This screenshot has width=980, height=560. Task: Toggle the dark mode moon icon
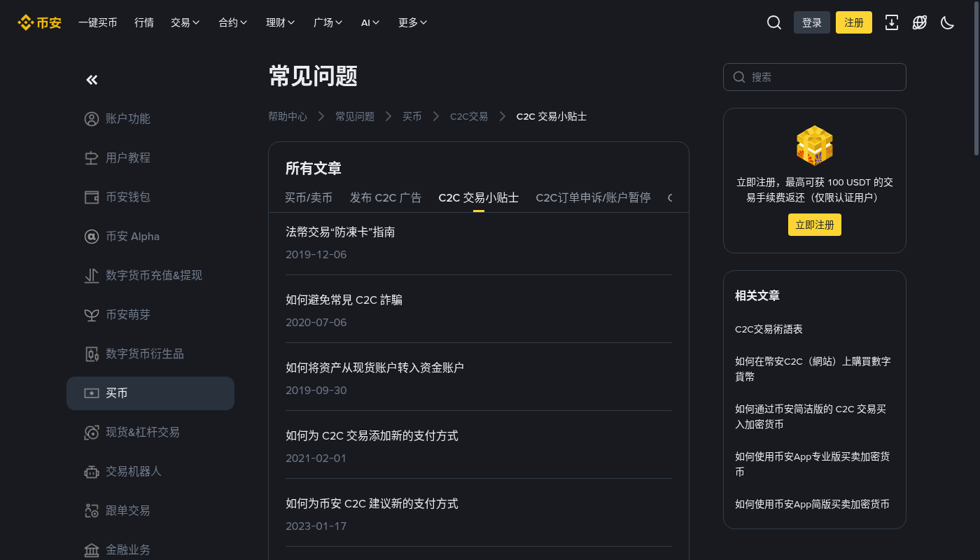[948, 22]
